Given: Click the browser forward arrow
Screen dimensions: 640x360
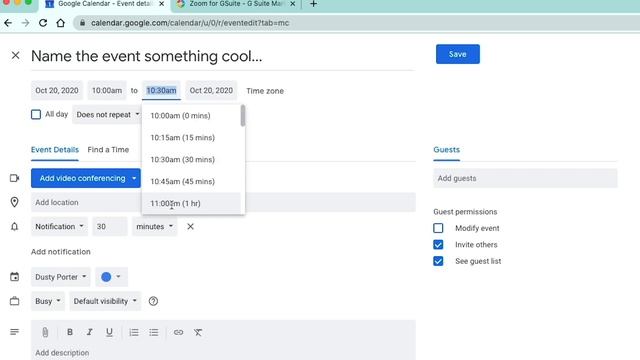Looking at the screenshot, I should (25, 23).
